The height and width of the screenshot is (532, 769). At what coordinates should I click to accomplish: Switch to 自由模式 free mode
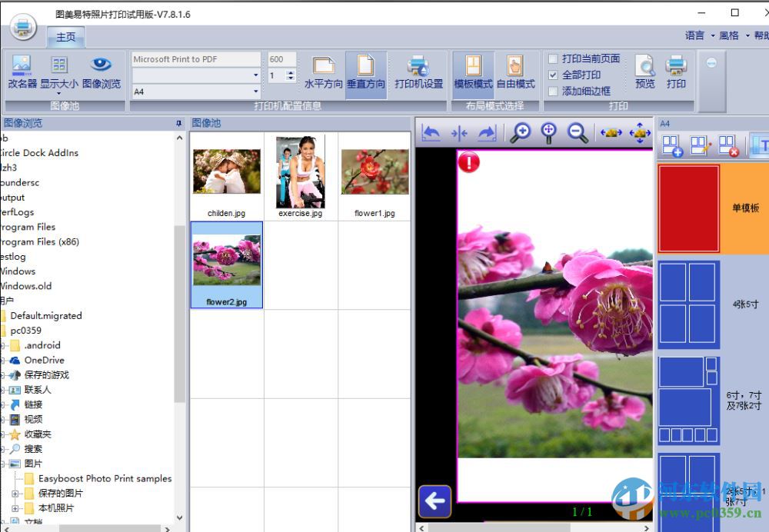coord(515,72)
